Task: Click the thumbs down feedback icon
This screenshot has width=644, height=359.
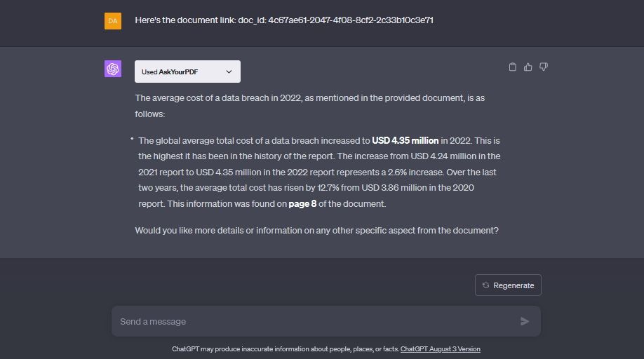Action: coord(544,67)
